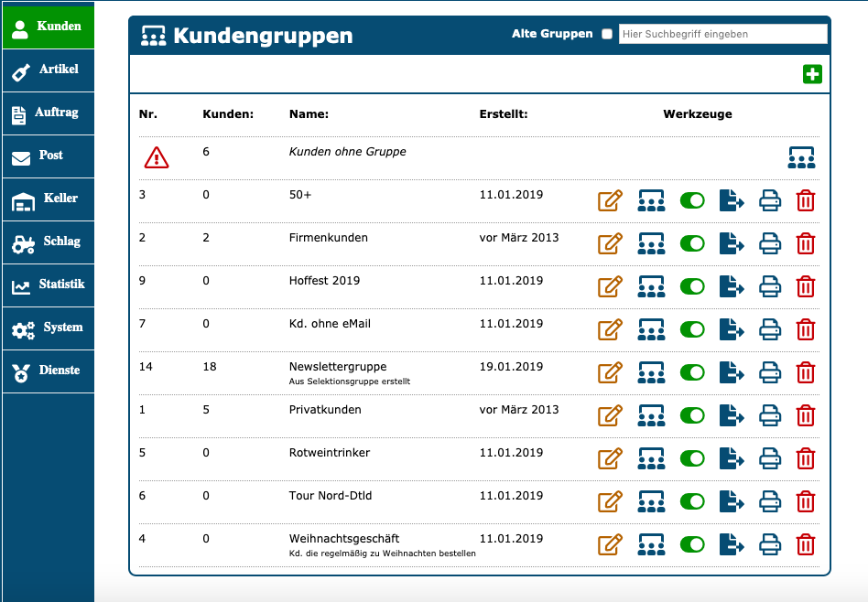
Task: Open the Artikel menu
Action: point(47,70)
